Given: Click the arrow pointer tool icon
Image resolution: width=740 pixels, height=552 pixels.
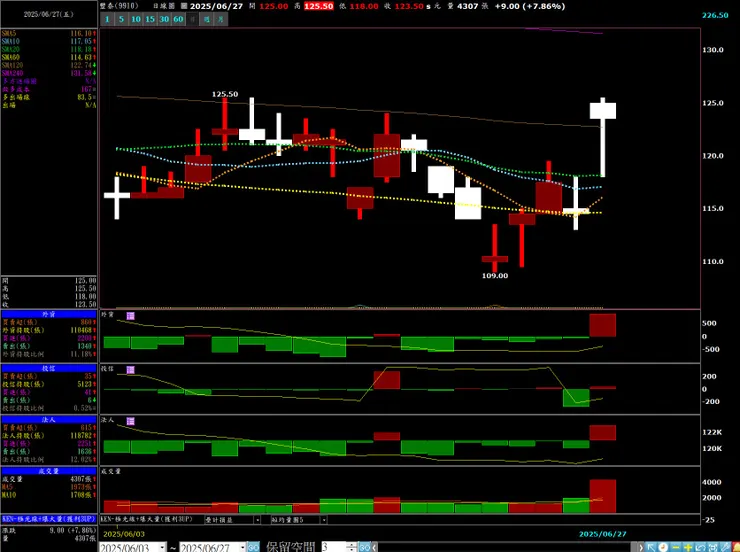Looking at the screenshot, I should (651, 547).
